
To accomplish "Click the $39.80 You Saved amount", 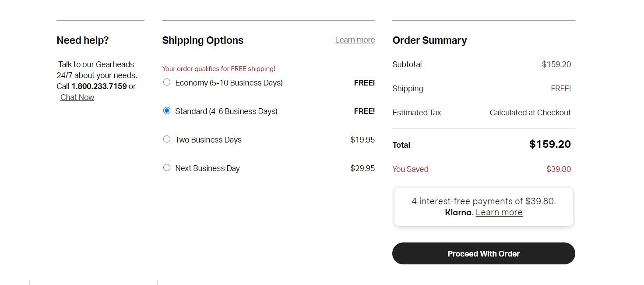I will [559, 169].
